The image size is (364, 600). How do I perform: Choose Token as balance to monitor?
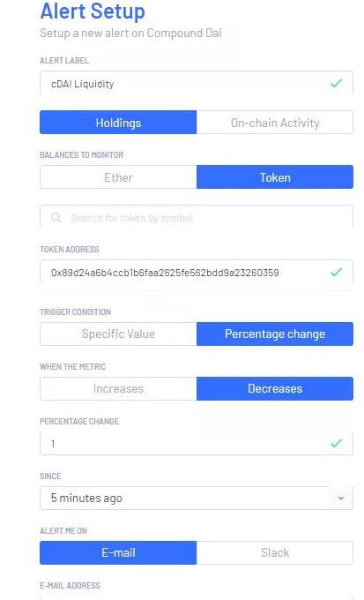click(x=275, y=177)
